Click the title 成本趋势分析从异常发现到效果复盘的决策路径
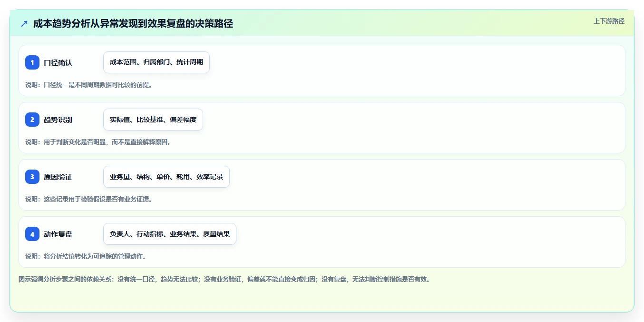The image size is (644, 322). click(133, 24)
